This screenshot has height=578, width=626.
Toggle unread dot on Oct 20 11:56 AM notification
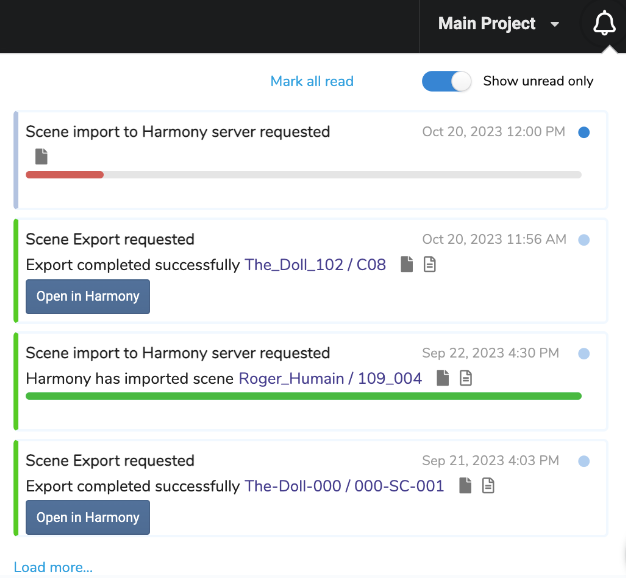(x=584, y=240)
